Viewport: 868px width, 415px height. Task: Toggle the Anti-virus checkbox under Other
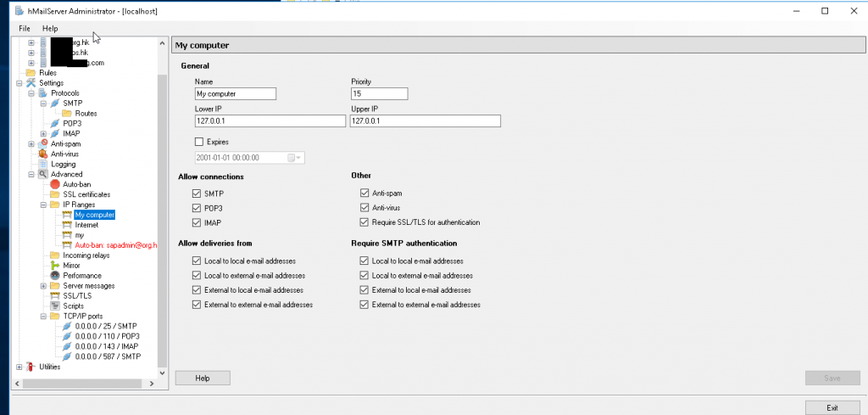tap(364, 208)
